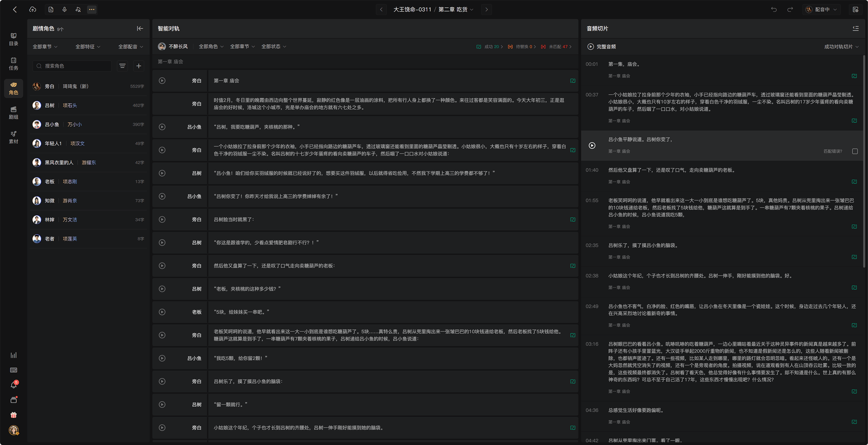
Task: Select role 老板 项志刚
Action: pyautogui.click(x=88, y=182)
